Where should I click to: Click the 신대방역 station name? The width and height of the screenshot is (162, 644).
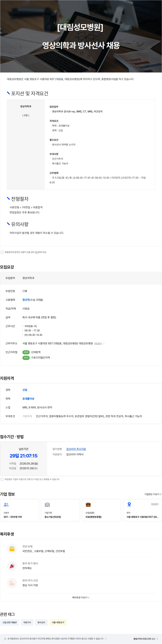pos(36,352)
